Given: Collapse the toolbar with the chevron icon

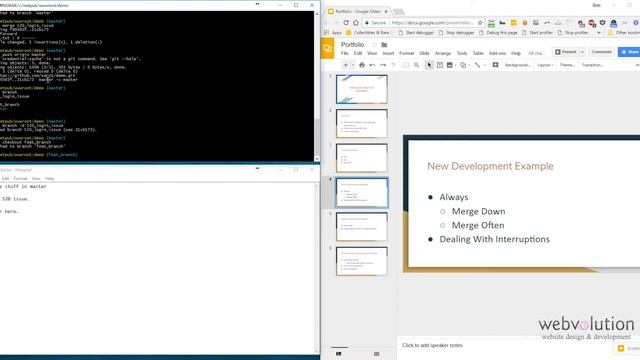Looking at the screenshot, I should (x=637, y=65).
